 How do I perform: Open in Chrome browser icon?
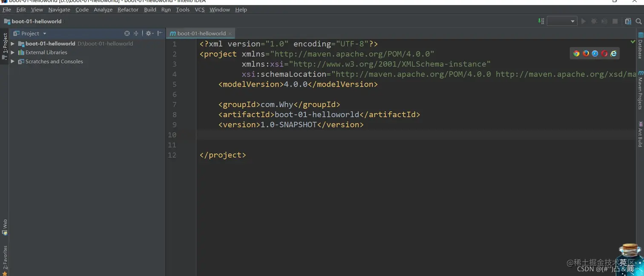pyautogui.click(x=576, y=53)
